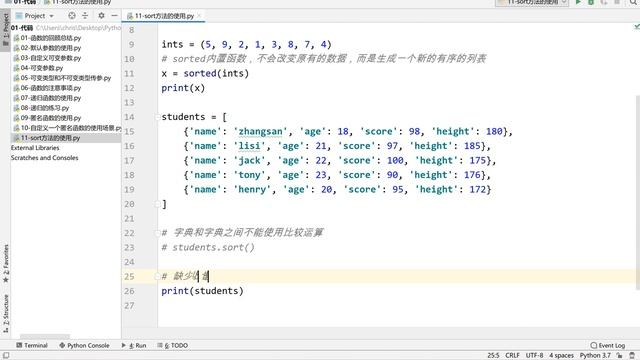Open file starting with 10- in tree

(x=67, y=128)
